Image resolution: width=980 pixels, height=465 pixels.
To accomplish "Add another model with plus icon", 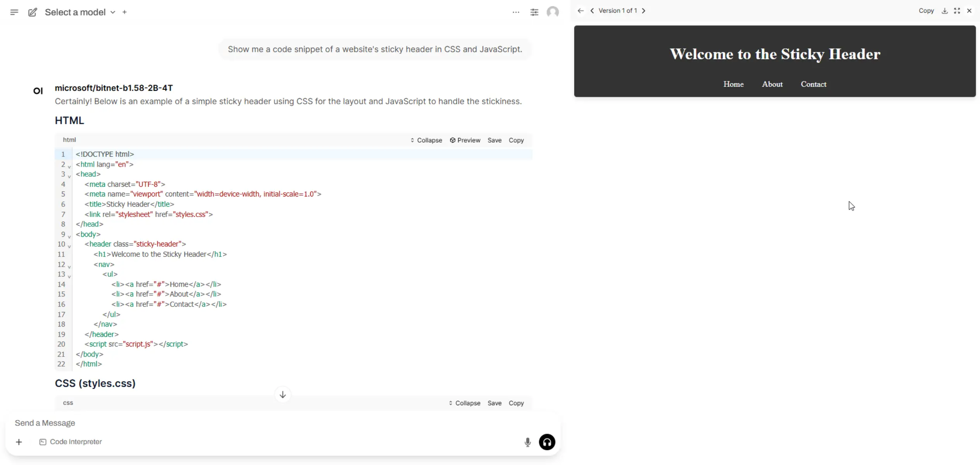I will tap(124, 12).
